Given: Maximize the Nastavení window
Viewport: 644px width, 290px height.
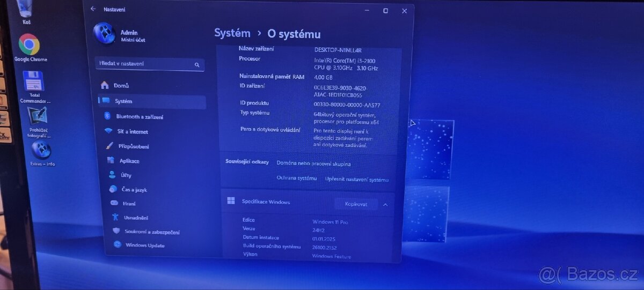Looking at the screenshot, I should pos(385,11).
